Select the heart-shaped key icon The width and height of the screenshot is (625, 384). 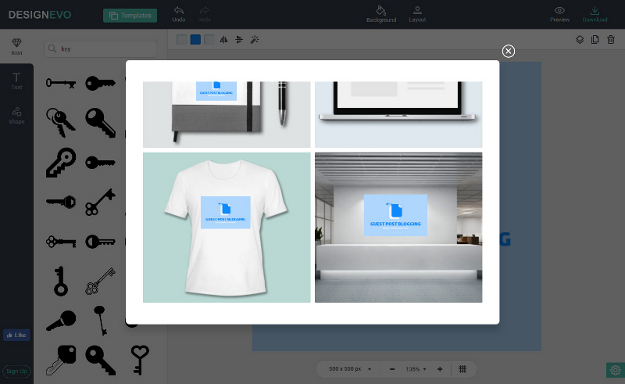point(140,359)
